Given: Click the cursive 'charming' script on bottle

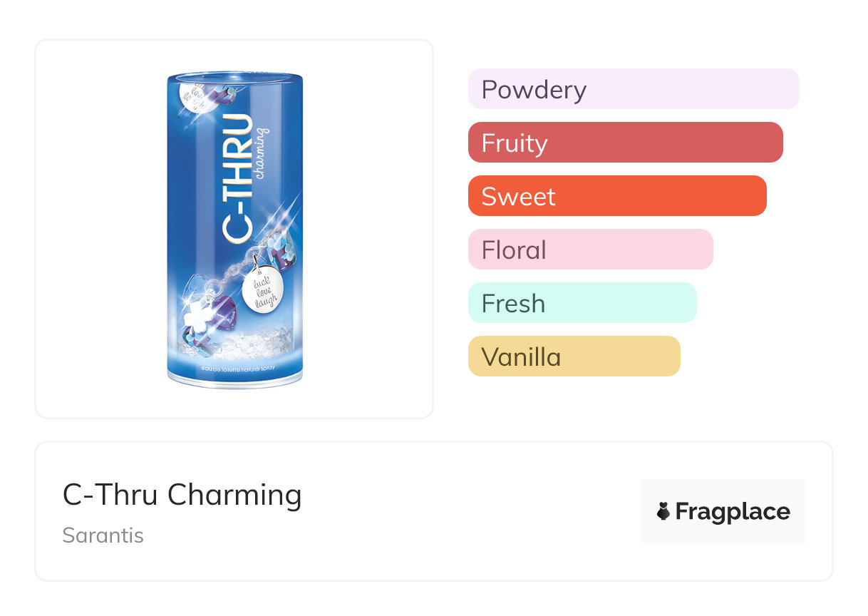Looking at the screenshot, I should click(x=262, y=152).
